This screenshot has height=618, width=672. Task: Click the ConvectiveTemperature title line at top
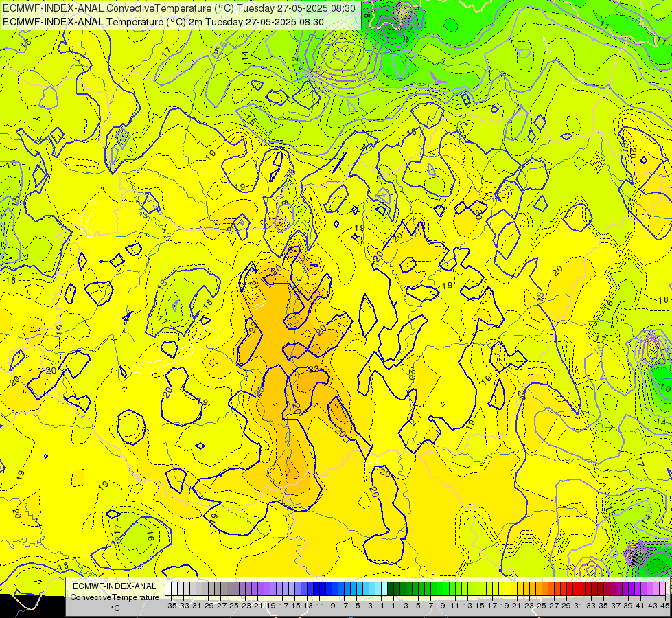tap(178, 8)
